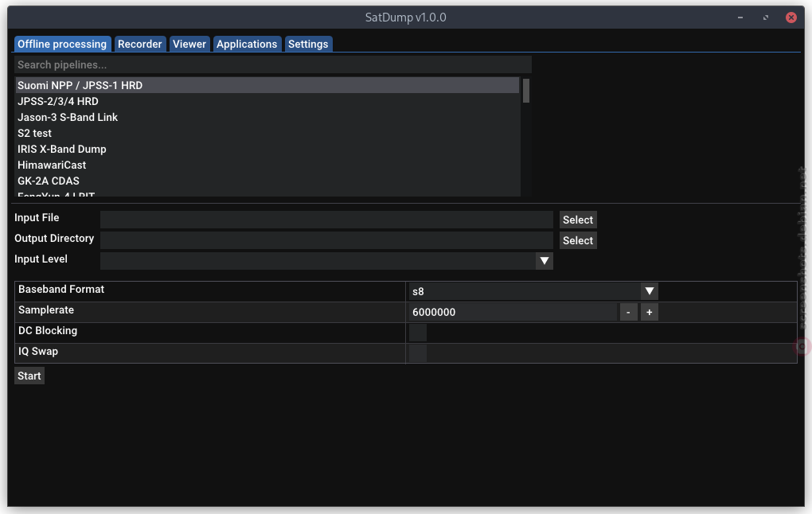The image size is (812, 514).
Task: Select the GK-2A CDAS pipeline
Action: [267, 181]
